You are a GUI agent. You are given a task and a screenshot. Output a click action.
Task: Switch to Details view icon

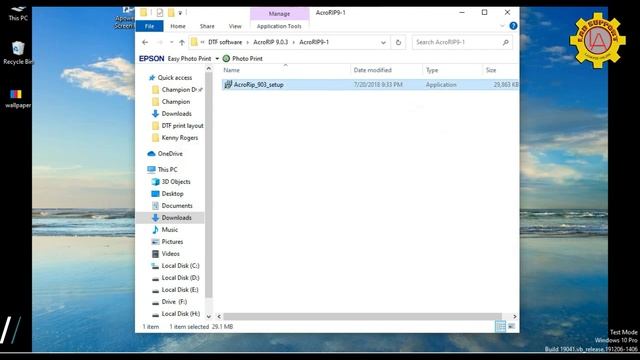(x=500, y=326)
